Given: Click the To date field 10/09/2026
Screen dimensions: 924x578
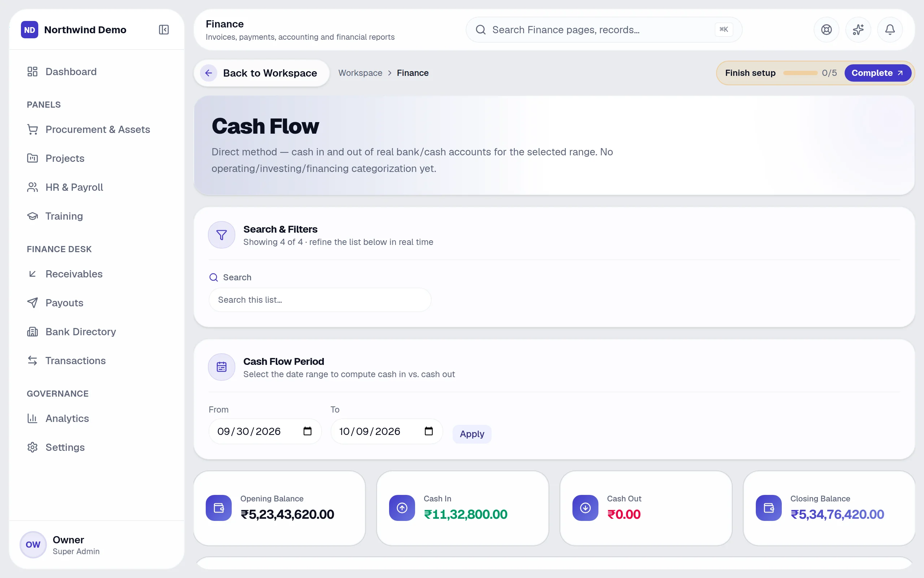Looking at the screenshot, I should (387, 431).
